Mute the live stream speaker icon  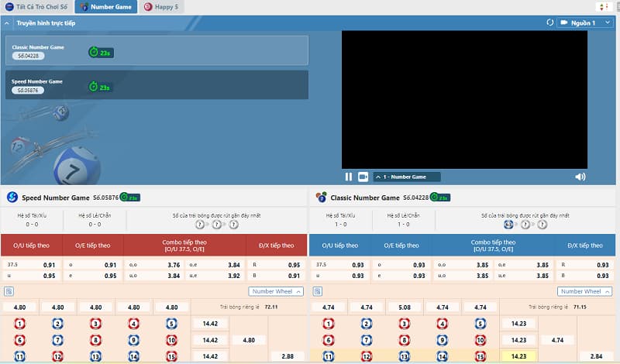coord(580,177)
